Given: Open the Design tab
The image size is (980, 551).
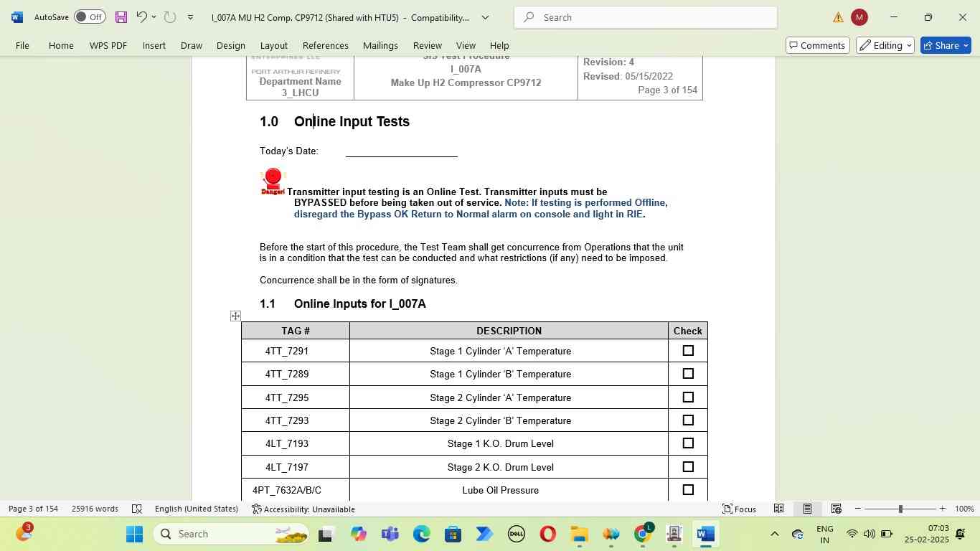Looking at the screenshot, I should tap(231, 45).
